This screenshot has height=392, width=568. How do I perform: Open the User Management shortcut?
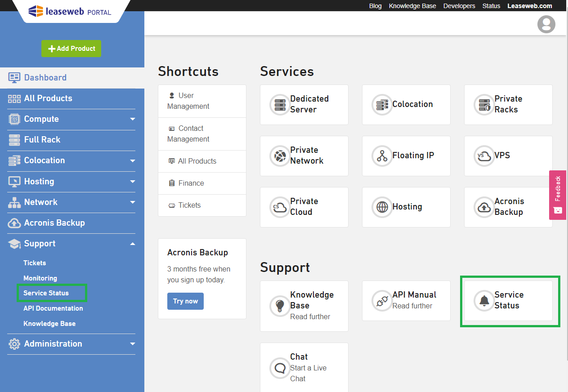pos(202,101)
